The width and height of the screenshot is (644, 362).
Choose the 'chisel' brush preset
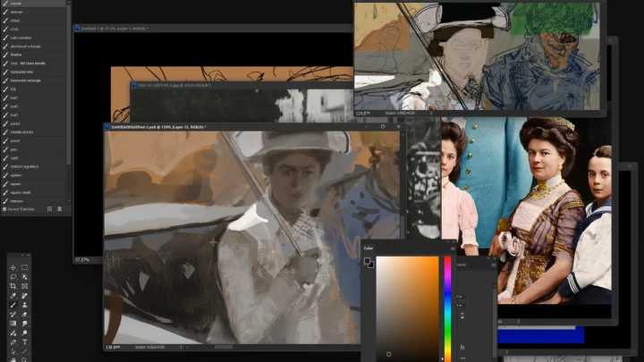point(34,21)
